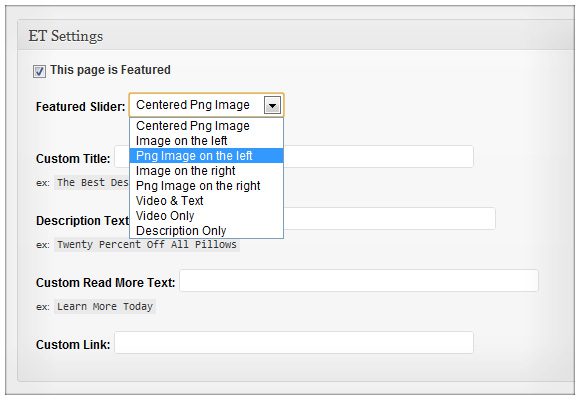This screenshot has width=580, height=400.
Task: Click the Featured Slider dropdown arrow
Action: click(x=272, y=106)
